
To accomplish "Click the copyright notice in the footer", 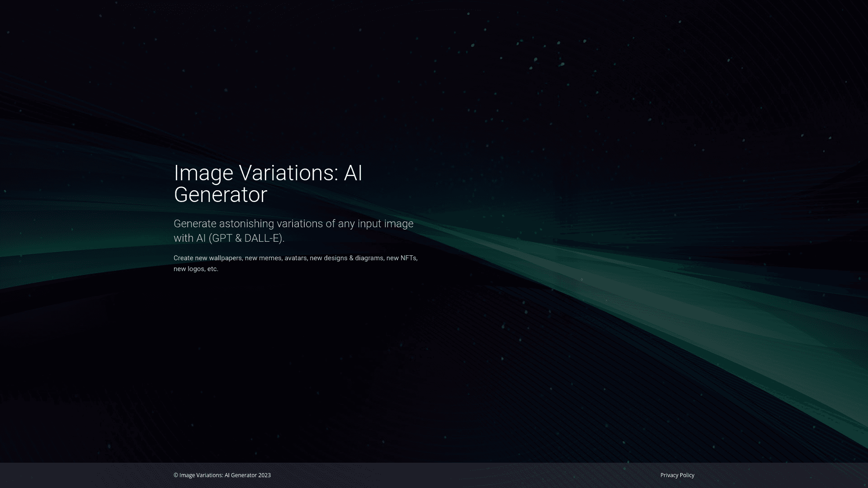I will tap(222, 475).
